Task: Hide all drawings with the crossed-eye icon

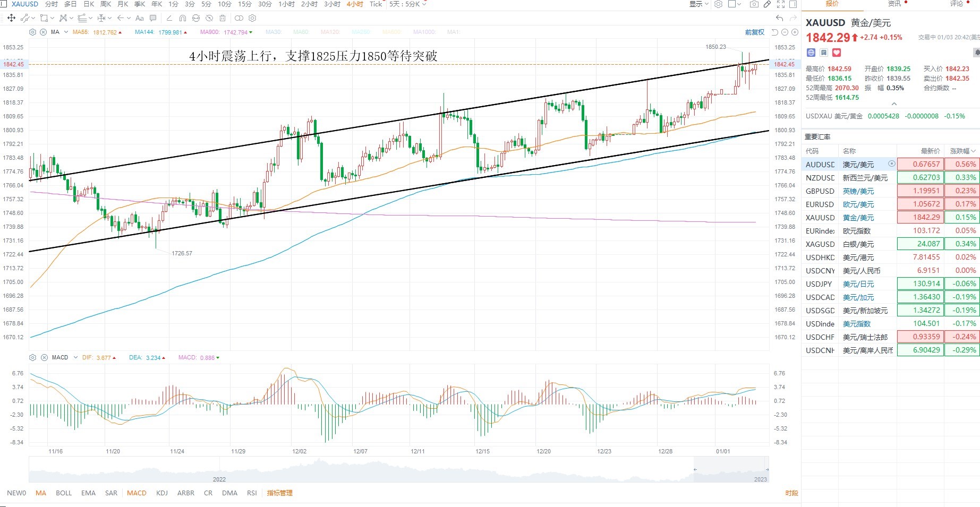Action: point(209,18)
